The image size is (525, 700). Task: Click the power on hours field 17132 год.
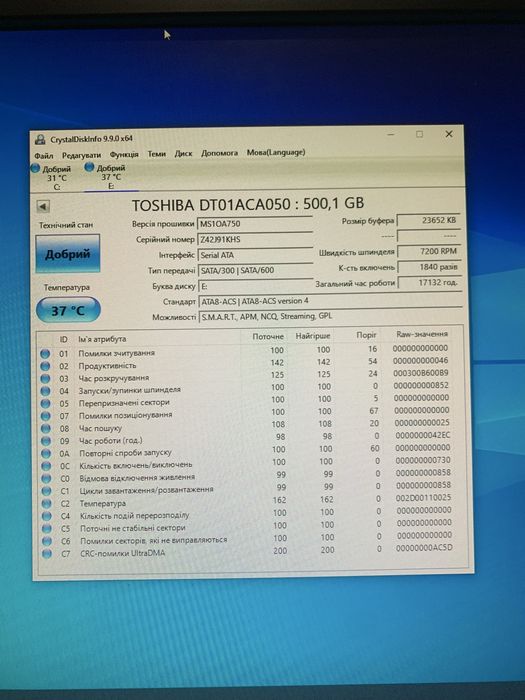click(430, 283)
